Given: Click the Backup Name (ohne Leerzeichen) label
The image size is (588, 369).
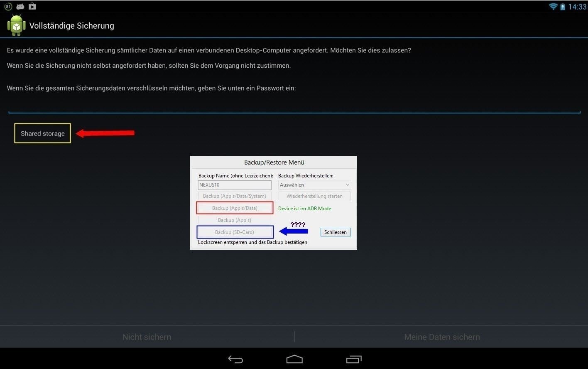Looking at the screenshot, I should [236, 176].
